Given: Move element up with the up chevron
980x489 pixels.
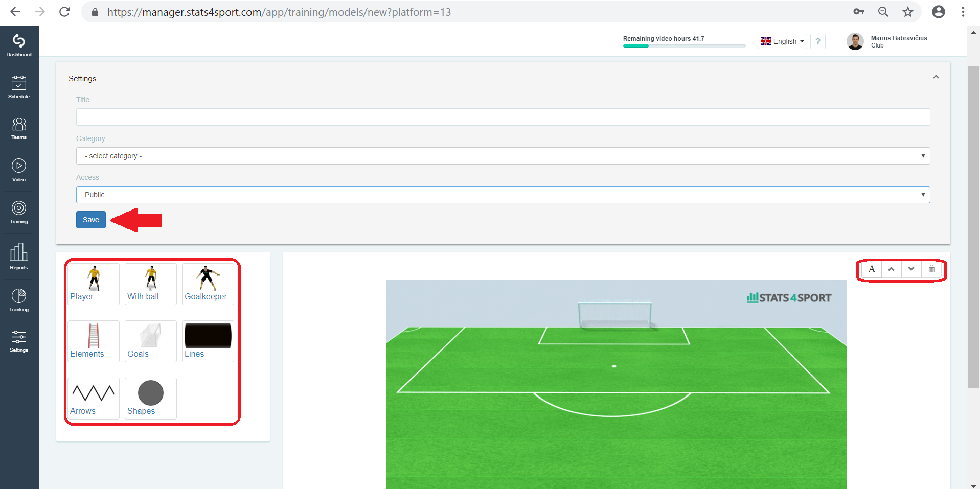Looking at the screenshot, I should click(891, 269).
